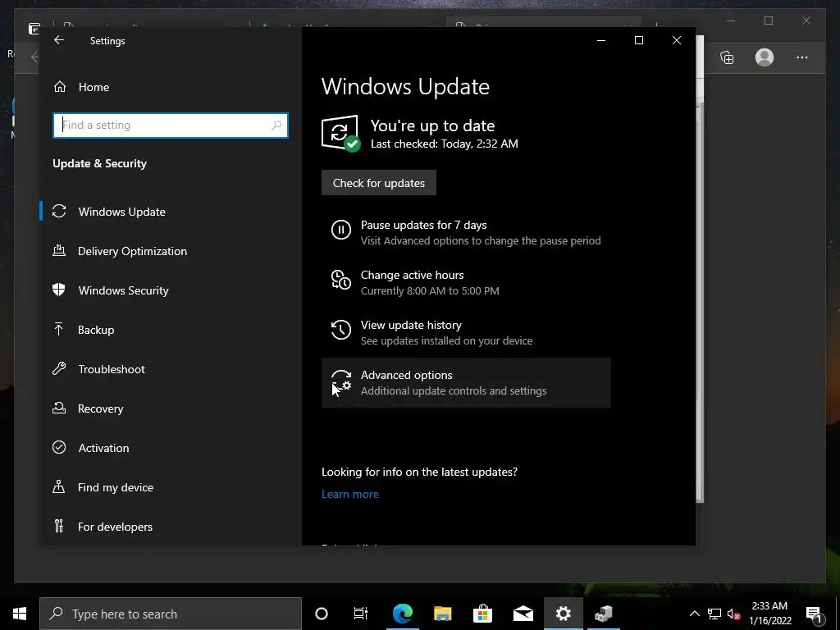Open the notification center icon
The height and width of the screenshot is (630, 840).
(814, 614)
